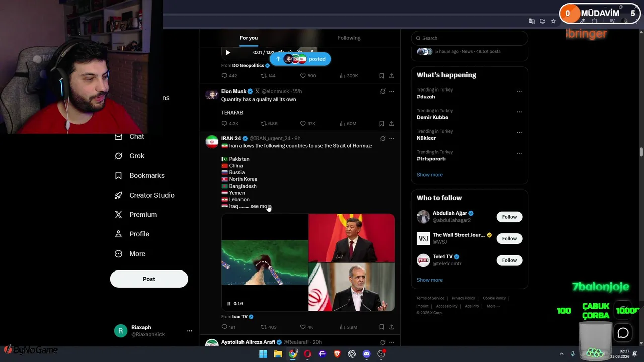Image resolution: width=644 pixels, height=362 pixels.
Task: Follow Abdullah Ağar
Action: (509, 217)
